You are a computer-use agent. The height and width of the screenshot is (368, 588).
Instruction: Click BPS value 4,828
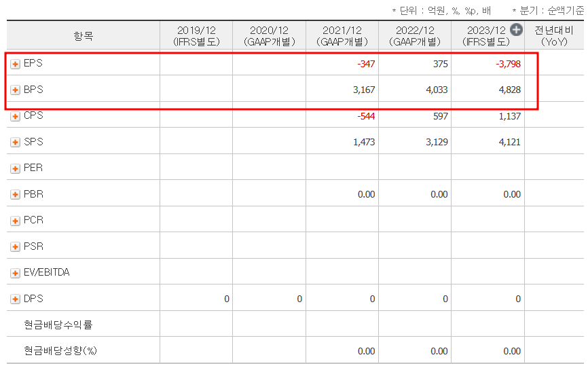(510, 90)
